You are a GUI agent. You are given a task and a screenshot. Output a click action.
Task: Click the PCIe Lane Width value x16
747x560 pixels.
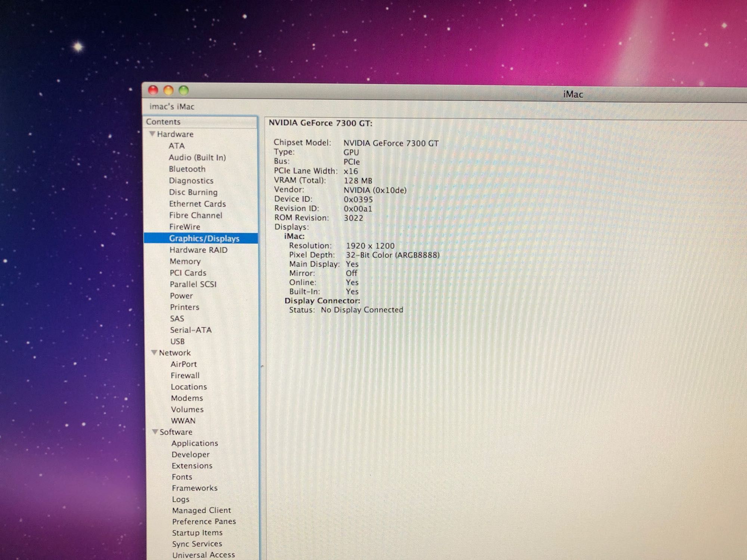351,171
